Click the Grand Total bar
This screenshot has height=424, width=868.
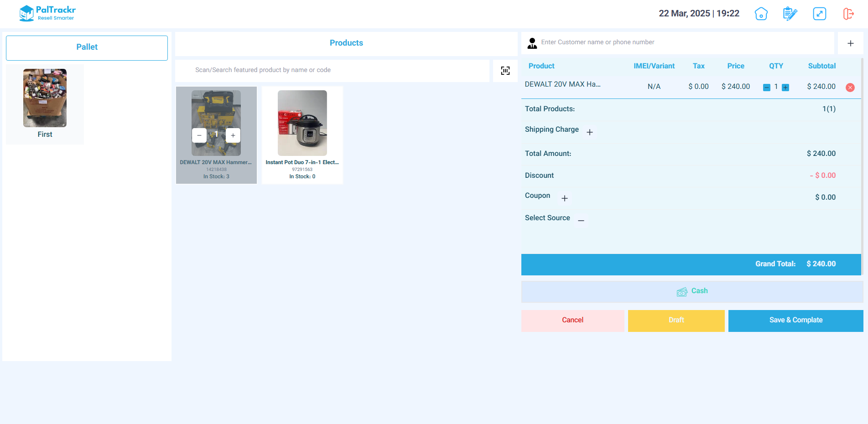pyautogui.click(x=691, y=264)
